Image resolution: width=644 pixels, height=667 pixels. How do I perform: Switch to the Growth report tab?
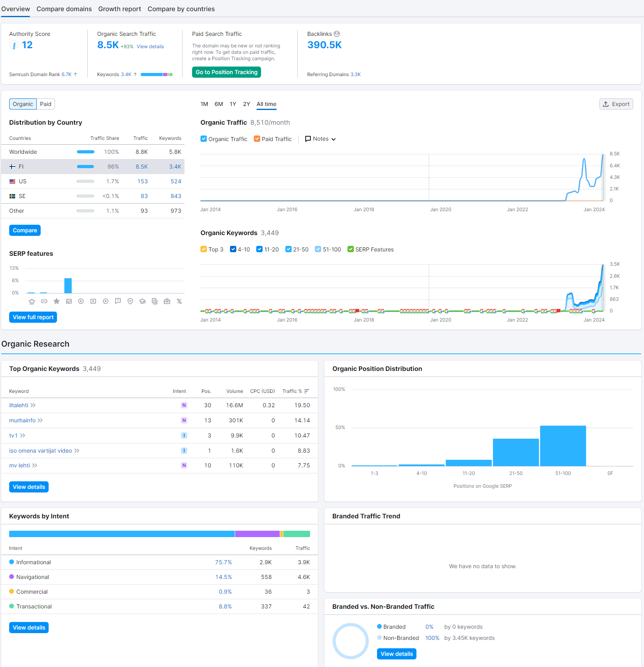[120, 9]
